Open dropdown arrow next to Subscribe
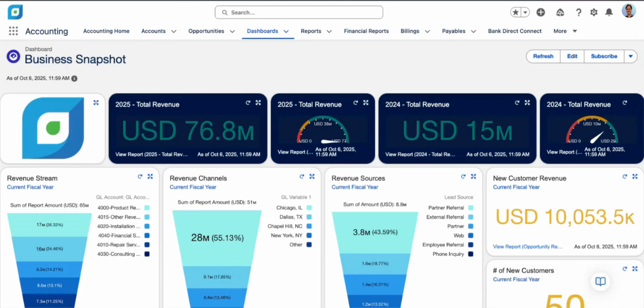 tap(630, 56)
